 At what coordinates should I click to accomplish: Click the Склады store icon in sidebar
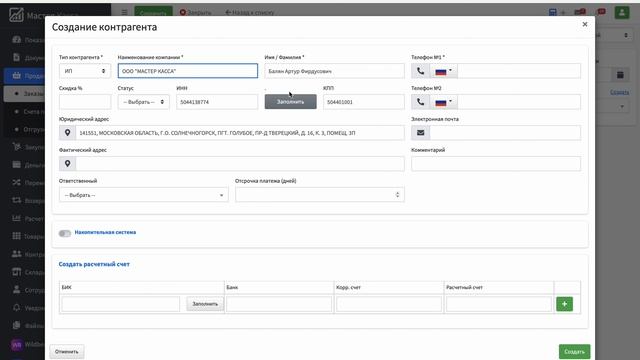(x=16, y=272)
